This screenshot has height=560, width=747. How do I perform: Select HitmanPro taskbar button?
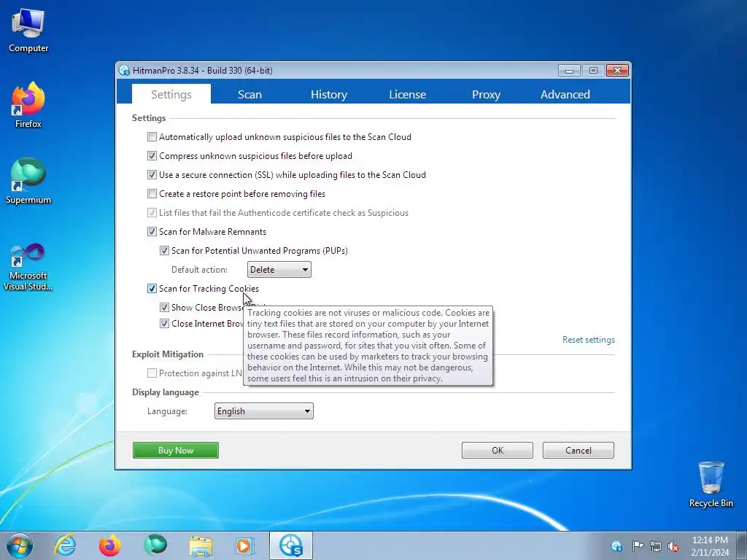tap(291, 545)
